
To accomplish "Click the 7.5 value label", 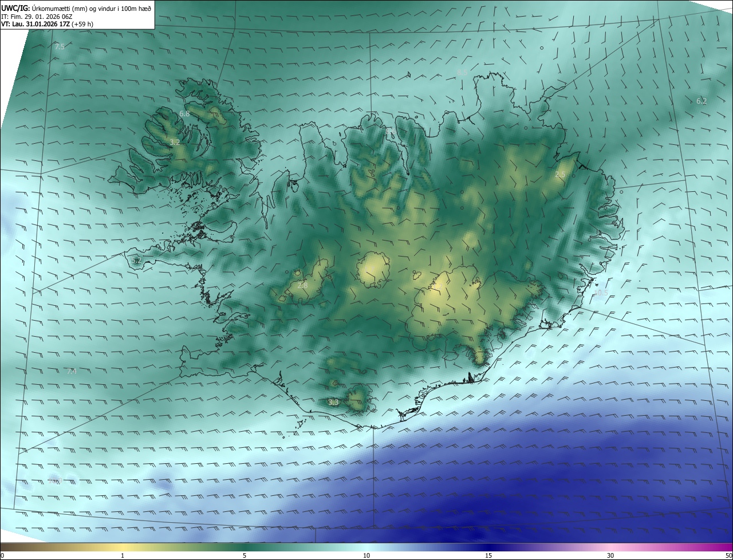I will [x=60, y=47].
